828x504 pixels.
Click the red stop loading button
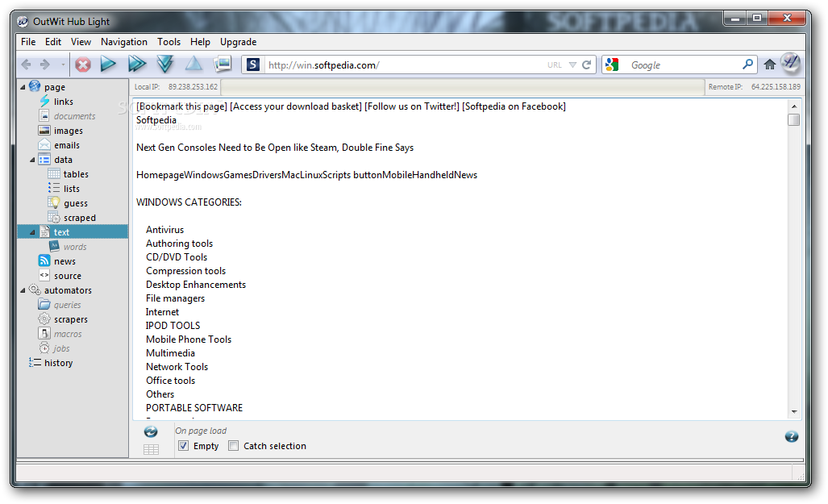(83, 65)
